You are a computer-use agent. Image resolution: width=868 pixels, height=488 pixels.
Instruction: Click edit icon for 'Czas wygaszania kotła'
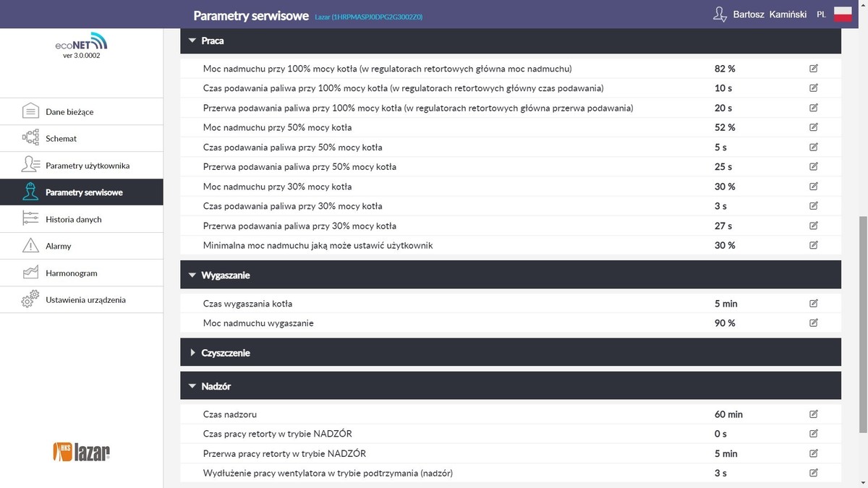tap(814, 304)
